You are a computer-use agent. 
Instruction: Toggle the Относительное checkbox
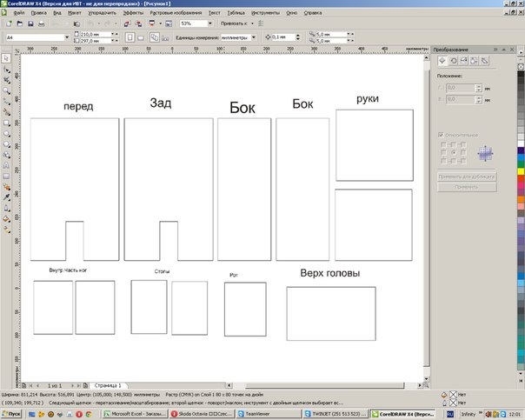click(x=441, y=135)
